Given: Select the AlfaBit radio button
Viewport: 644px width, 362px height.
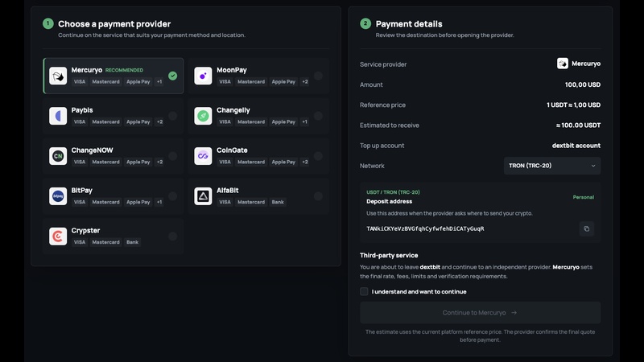Looking at the screenshot, I should (x=318, y=196).
